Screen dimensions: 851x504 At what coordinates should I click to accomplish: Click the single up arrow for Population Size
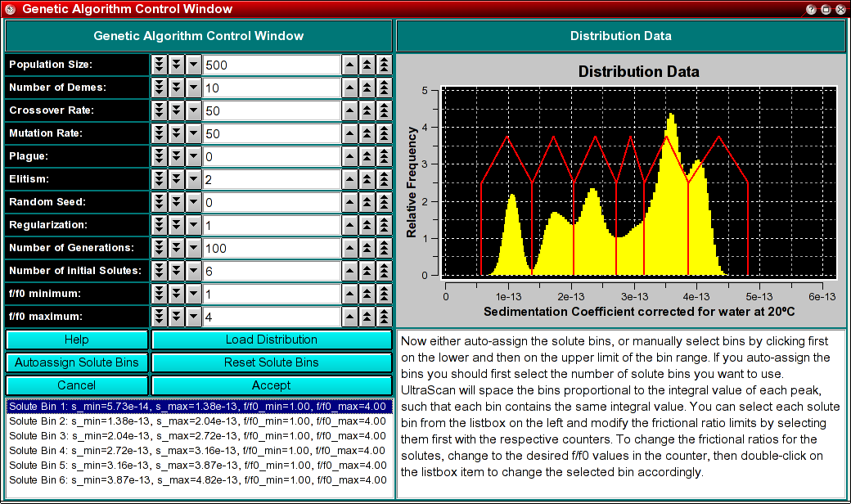coord(349,65)
